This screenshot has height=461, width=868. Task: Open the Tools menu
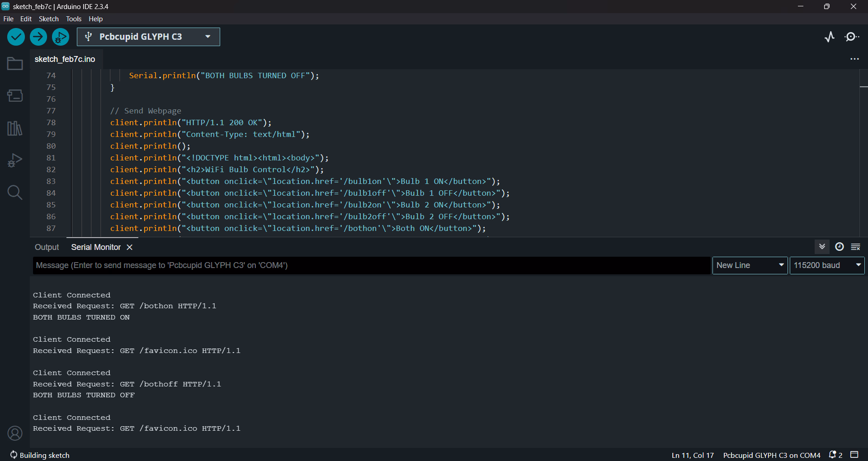point(73,19)
